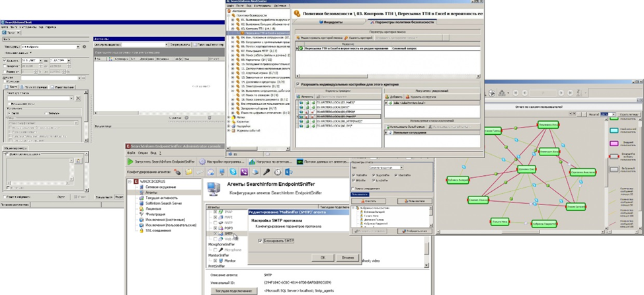The height and width of the screenshot is (295, 644).
Task: Open the scale dropdown in the relations report
Action: click(614, 114)
